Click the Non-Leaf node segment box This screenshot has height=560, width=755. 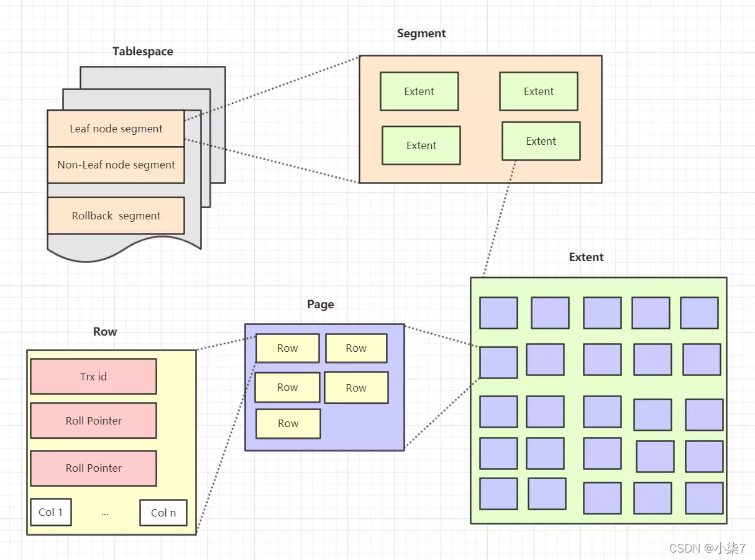116,165
